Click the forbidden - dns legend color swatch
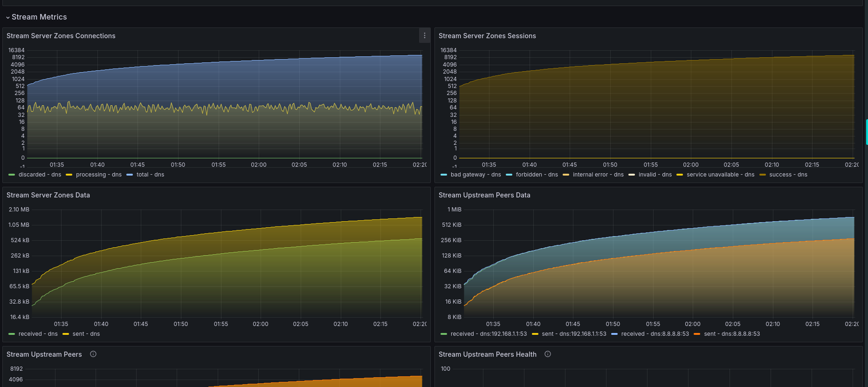The width and height of the screenshot is (868, 387). coord(509,175)
